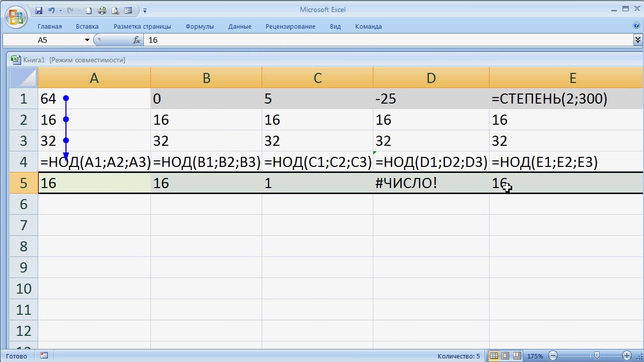
Task: Select cell E1 with =СТЕПЕНЬ(2;300)
Action: tap(566, 99)
